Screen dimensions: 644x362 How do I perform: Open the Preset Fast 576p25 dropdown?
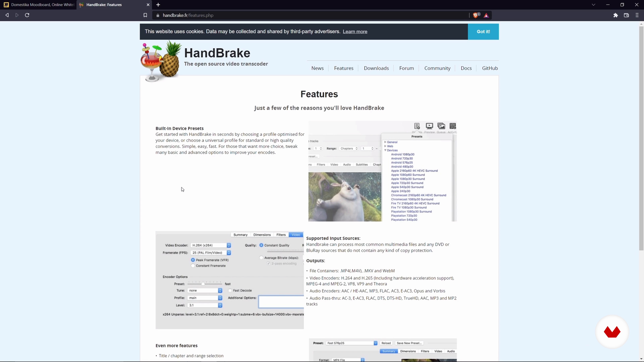click(x=352, y=343)
